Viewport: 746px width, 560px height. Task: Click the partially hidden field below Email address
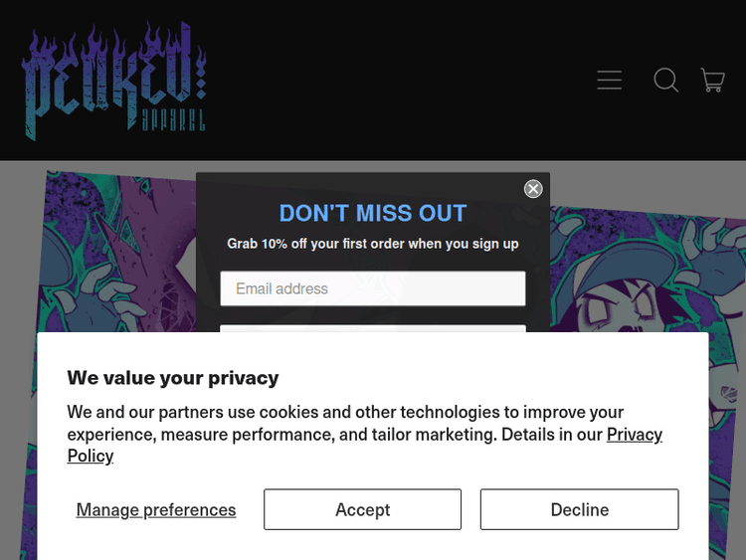point(372,329)
